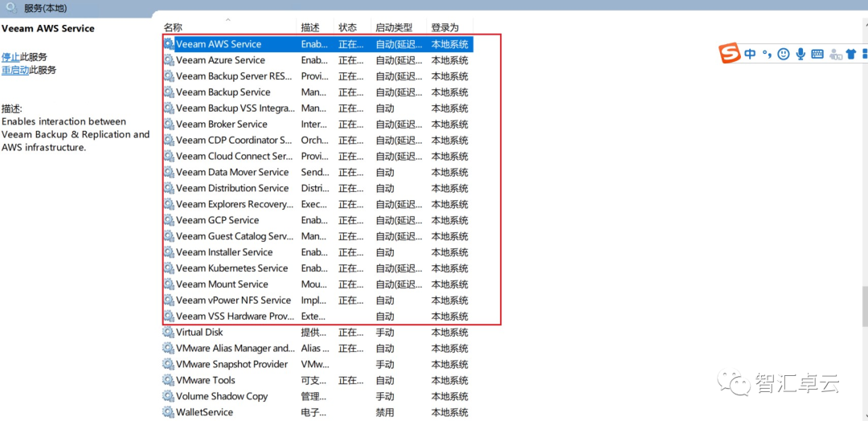Click 可支... description of VMware Tools
The width and height of the screenshot is (868, 421).
point(313,381)
